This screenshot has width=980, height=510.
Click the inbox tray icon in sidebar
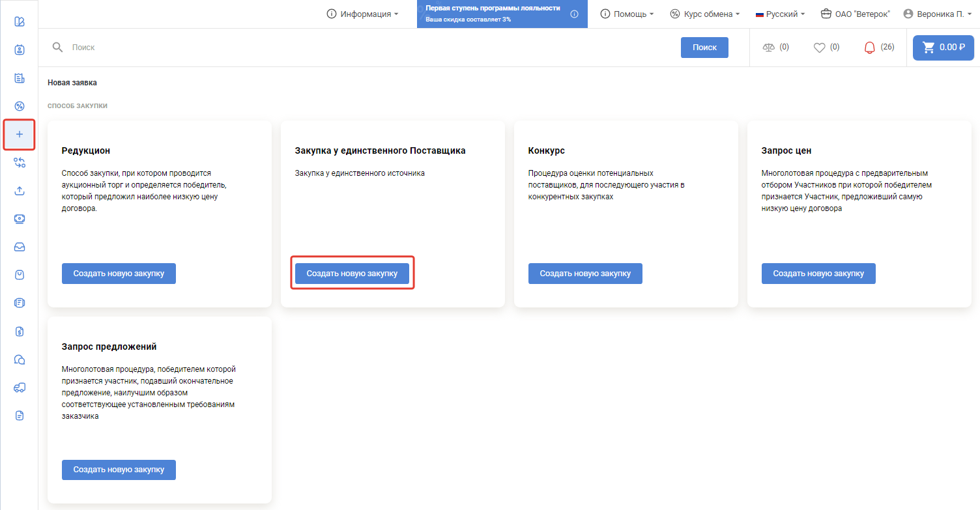pos(20,247)
